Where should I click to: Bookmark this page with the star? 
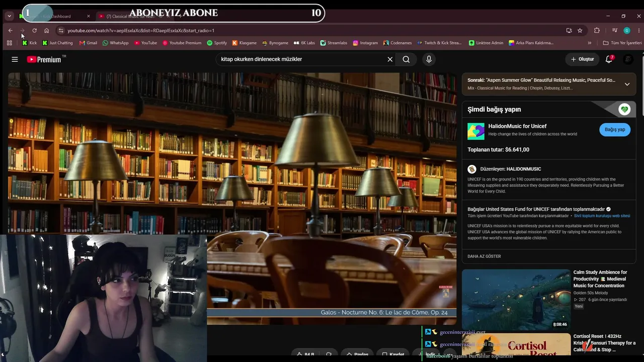point(580,30)
